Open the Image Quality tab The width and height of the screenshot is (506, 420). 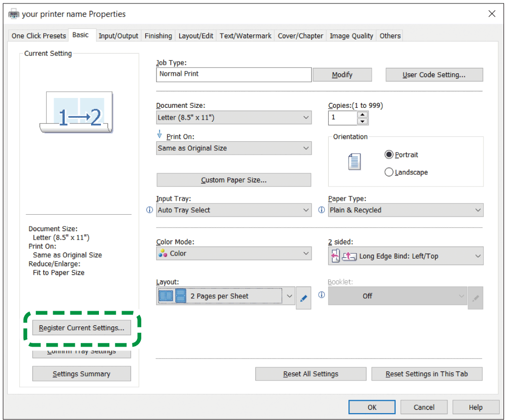[x=351, y=36]
